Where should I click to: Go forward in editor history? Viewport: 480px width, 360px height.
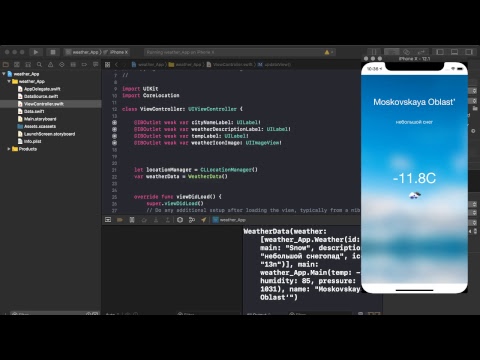pos(125,65)
